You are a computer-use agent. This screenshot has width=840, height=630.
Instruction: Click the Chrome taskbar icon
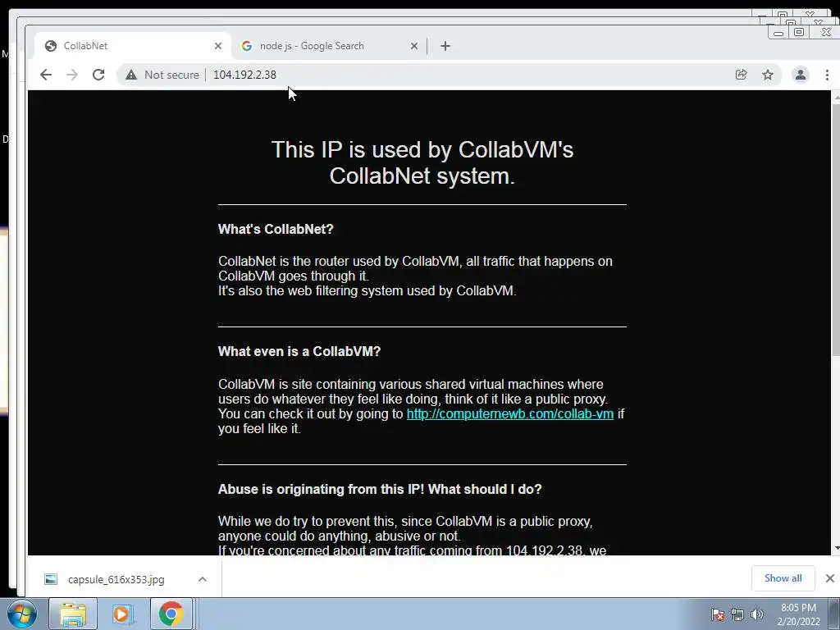point(171,614)
